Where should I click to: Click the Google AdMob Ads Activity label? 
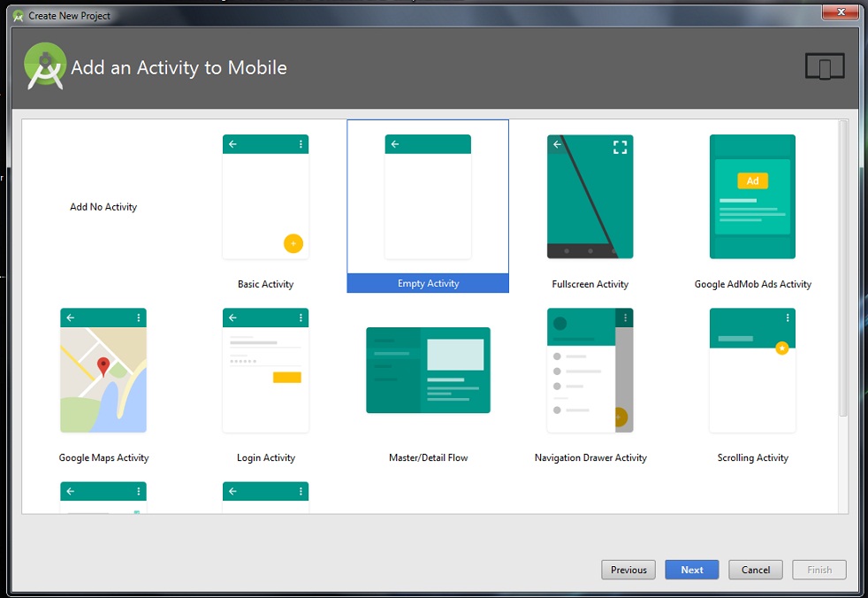tap(753, 284)
